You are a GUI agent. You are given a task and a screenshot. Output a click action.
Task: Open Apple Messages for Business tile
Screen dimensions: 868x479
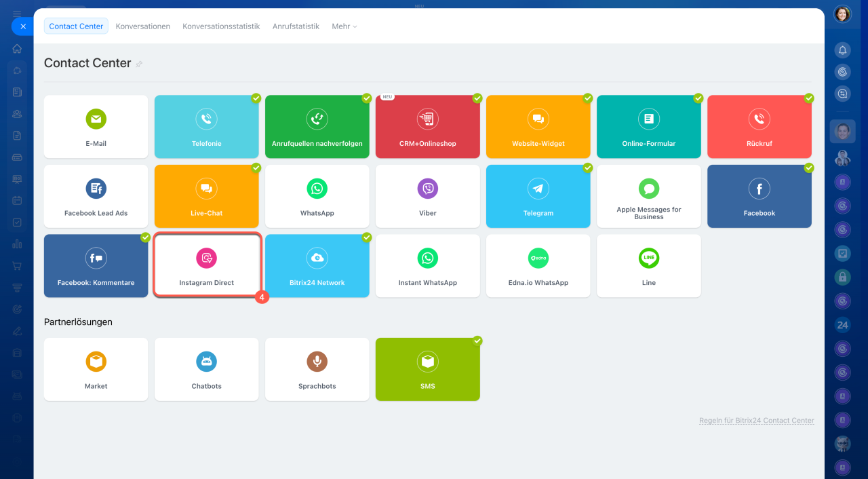point(648,196)
